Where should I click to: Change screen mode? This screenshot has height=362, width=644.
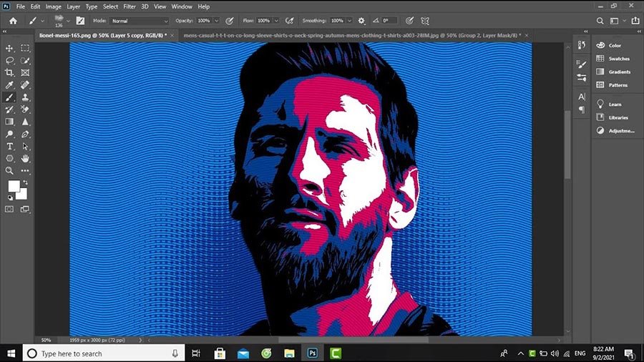click(25, 210)
